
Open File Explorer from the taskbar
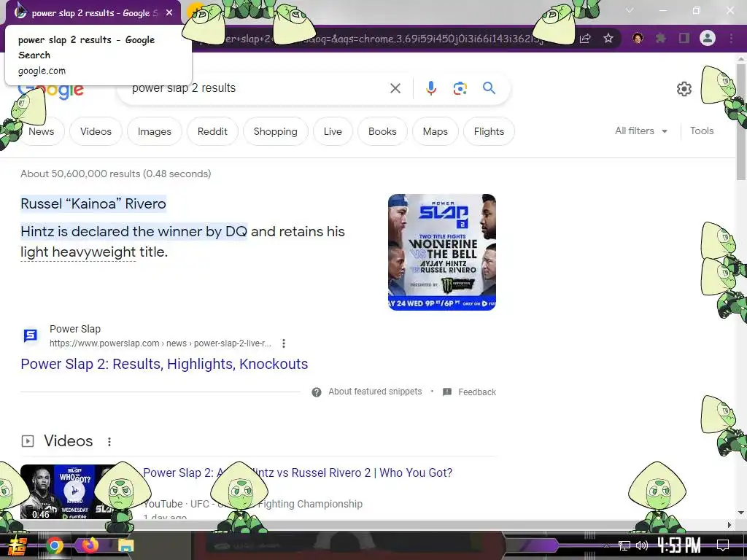pyautogui.click(x=125, y=545)
